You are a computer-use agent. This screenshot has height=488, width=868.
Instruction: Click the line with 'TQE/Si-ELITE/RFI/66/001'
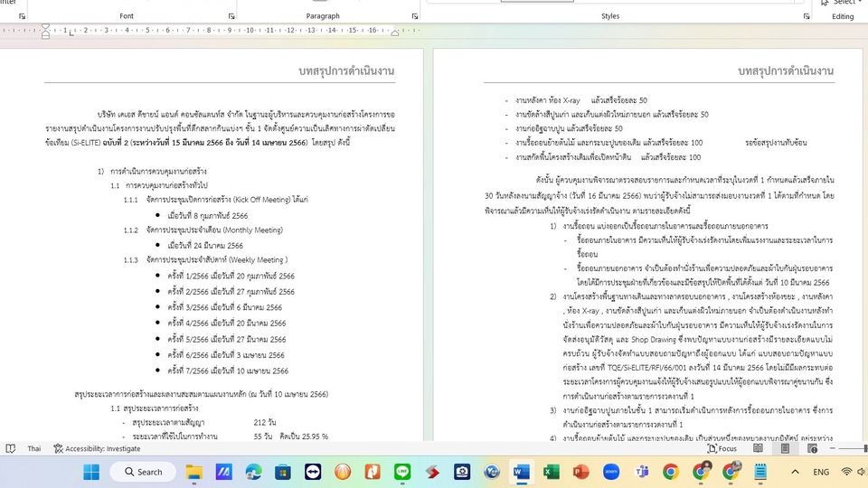(x=697, y=368)
